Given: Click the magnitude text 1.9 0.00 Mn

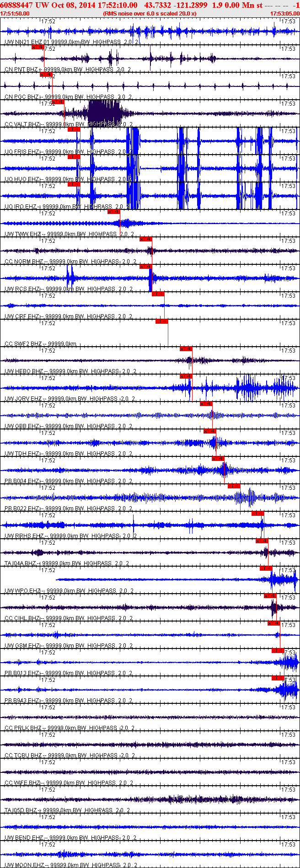Looking at the screenshot, I should [x=233, y=5].
